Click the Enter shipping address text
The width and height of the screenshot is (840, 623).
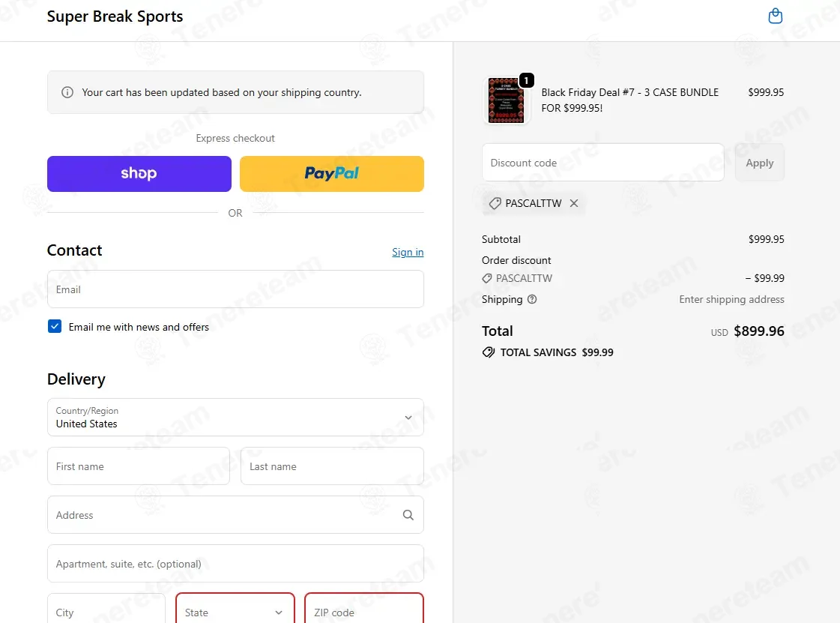pos(731,299)
